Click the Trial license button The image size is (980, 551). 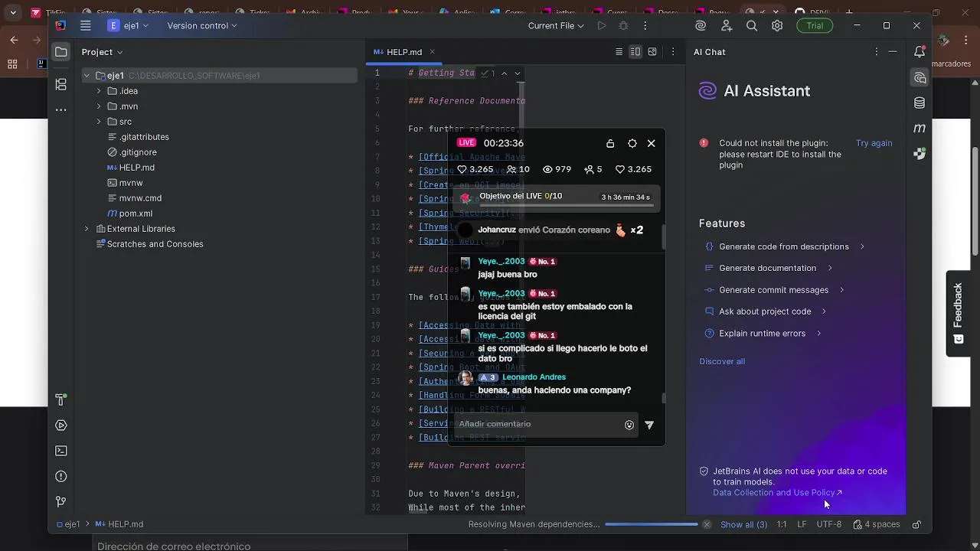click(815, 25)
